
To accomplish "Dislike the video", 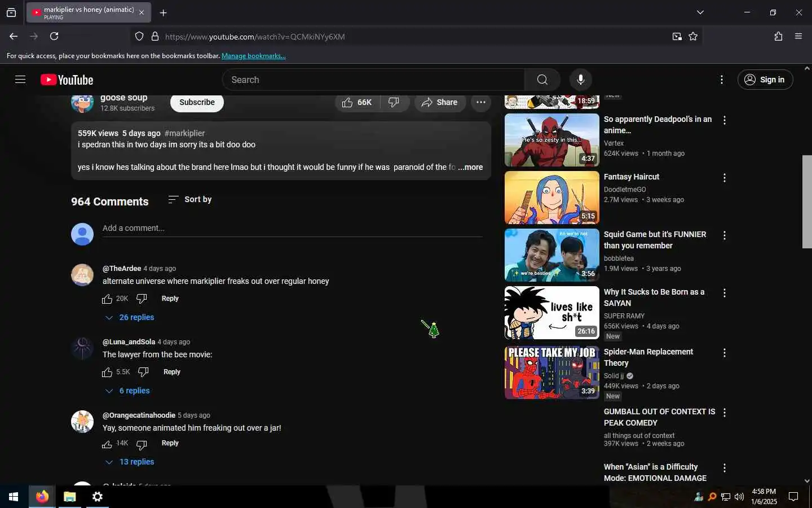I will 394,102.
